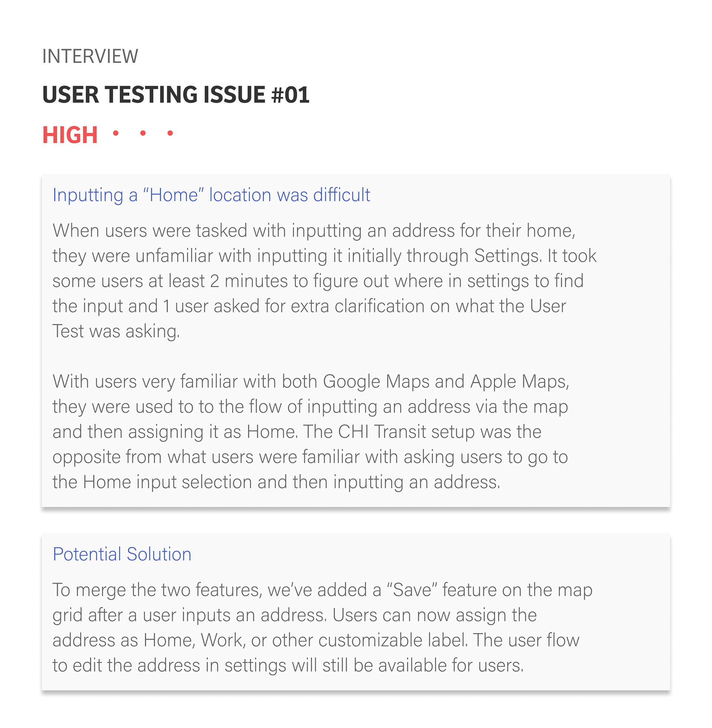
Task: Click the third red severity dot
Action: coord(170,133)
